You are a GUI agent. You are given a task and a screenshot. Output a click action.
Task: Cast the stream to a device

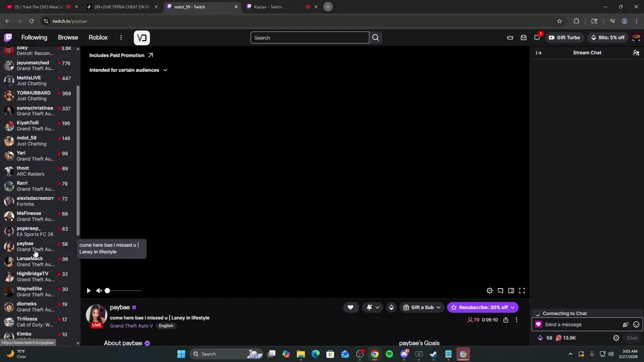pyautogui.click(x=500, y=291)
